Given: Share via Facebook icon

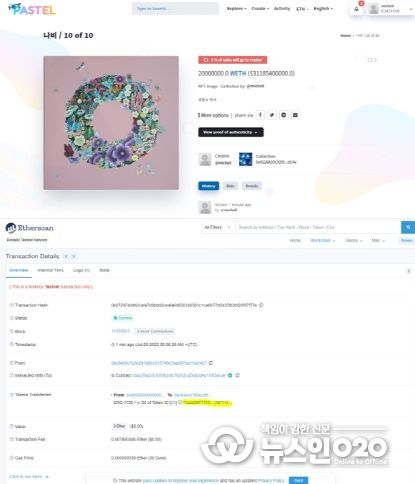Looking at the screenshot, I should [x=260, y=115].
